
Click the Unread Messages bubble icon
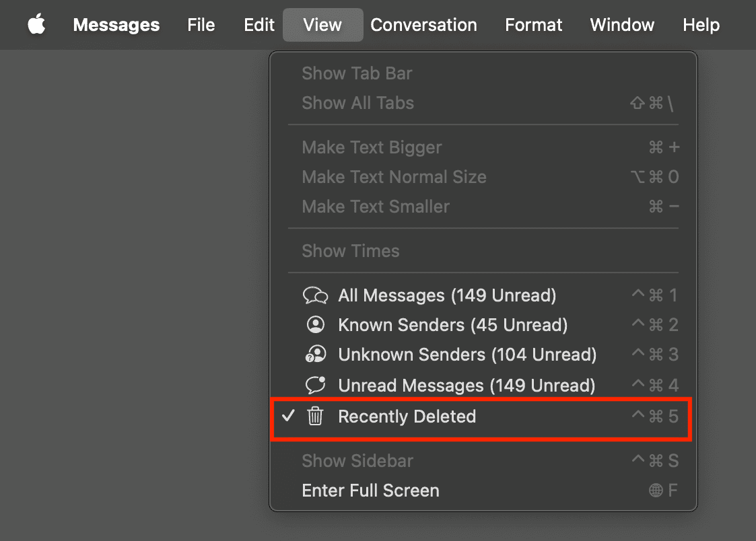(x=315, y=385)
